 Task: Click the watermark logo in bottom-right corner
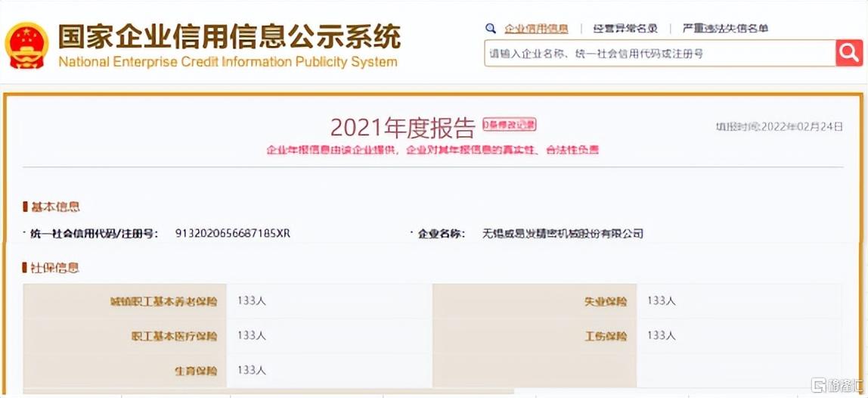coord(837,385)
